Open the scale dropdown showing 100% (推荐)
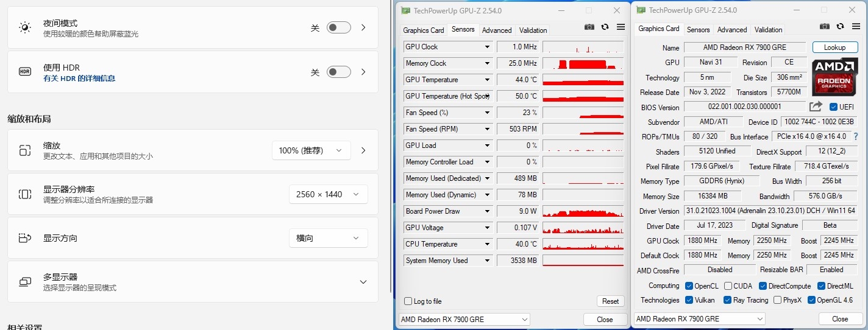 pyautogui.click(x=311, y=150)
